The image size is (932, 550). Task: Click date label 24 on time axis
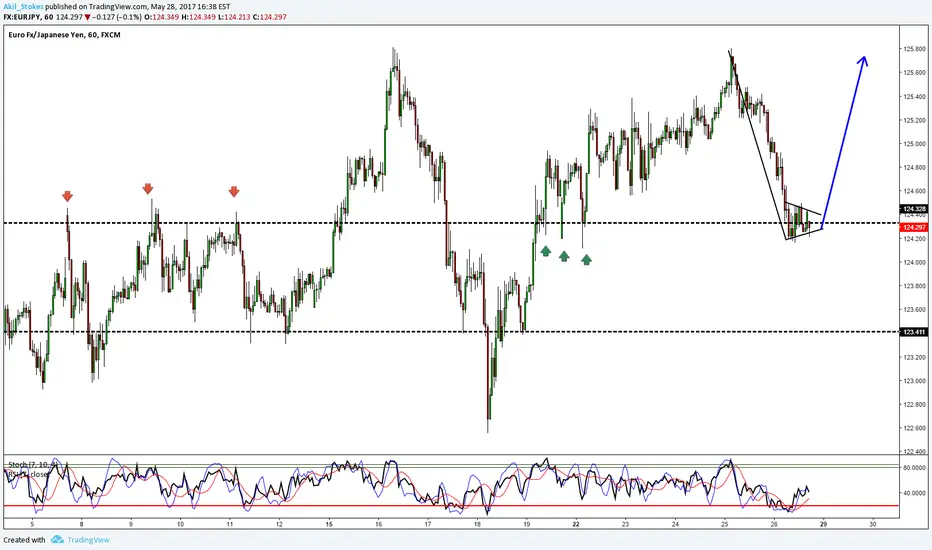[x=675, y=524]
